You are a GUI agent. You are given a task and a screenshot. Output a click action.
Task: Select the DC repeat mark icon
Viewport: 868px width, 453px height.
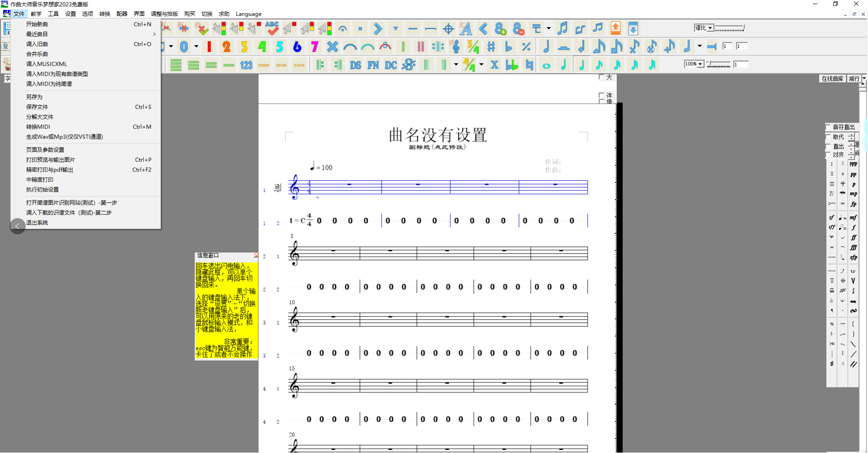click(390, 65)
